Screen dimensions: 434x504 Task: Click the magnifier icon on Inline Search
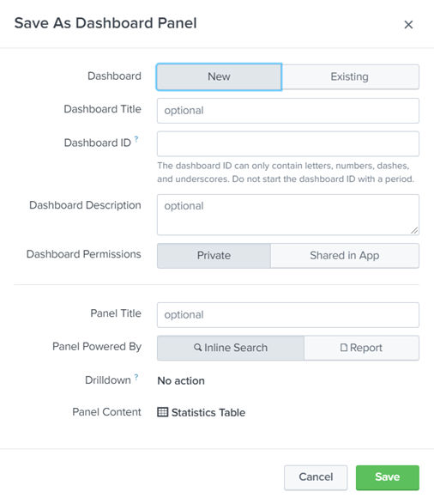click(198, 348)
